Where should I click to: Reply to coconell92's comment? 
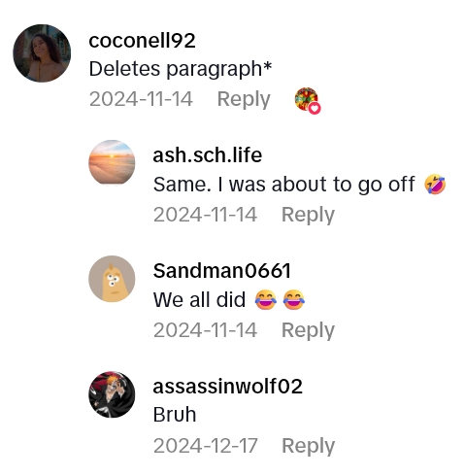(244, 99)
